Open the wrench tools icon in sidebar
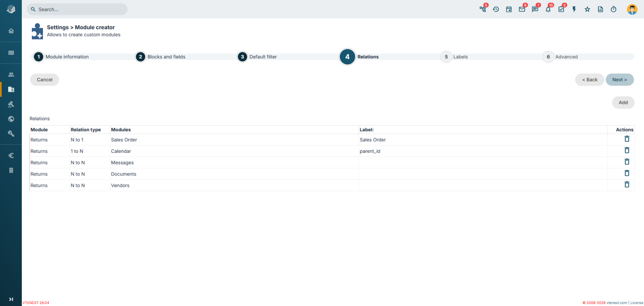This screenshot has width=644, height=306. click(11, 134)
